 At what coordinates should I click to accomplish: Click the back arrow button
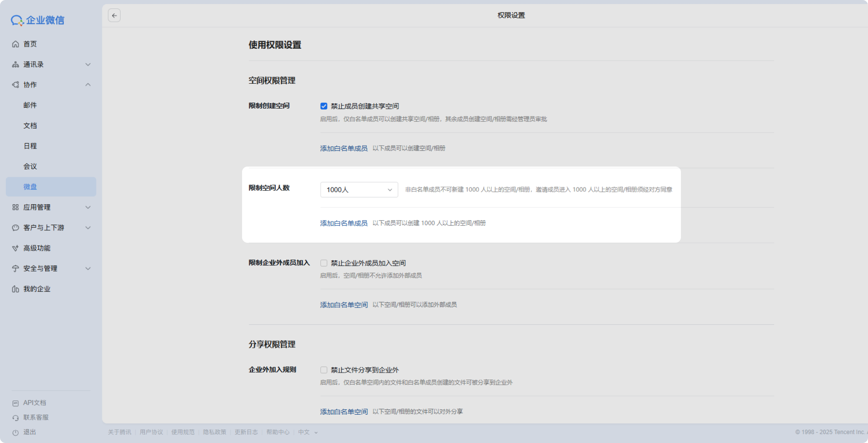114,16
